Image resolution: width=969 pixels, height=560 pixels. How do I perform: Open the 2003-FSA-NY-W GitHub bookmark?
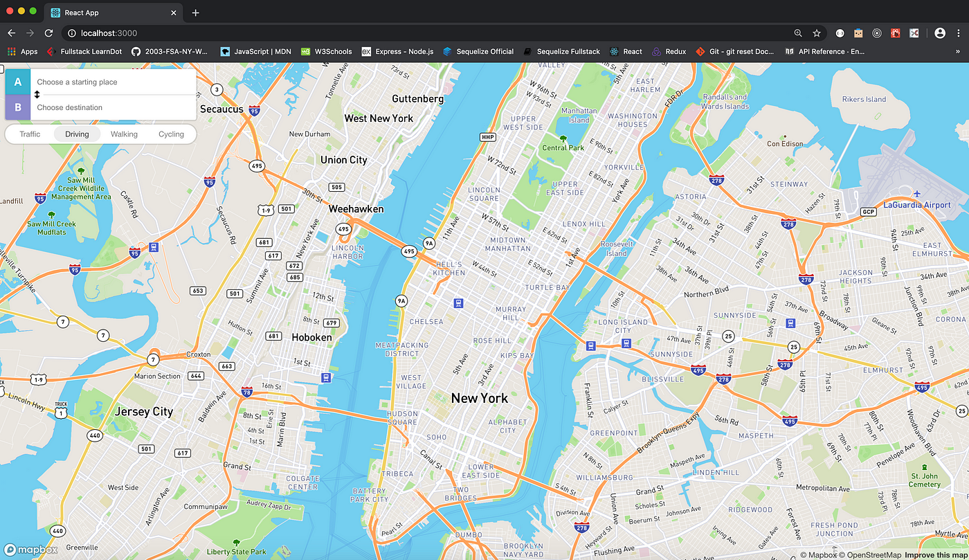170,51
